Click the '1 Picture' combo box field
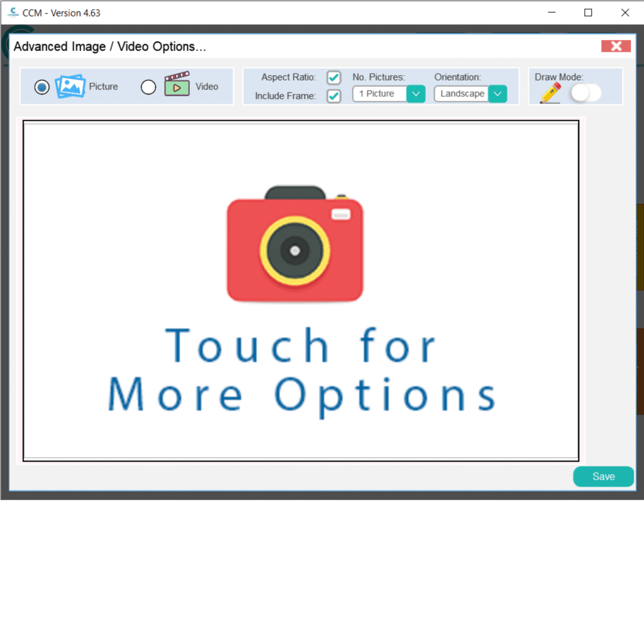The height and width of the screenshot is (644, 644). point(389,94)
